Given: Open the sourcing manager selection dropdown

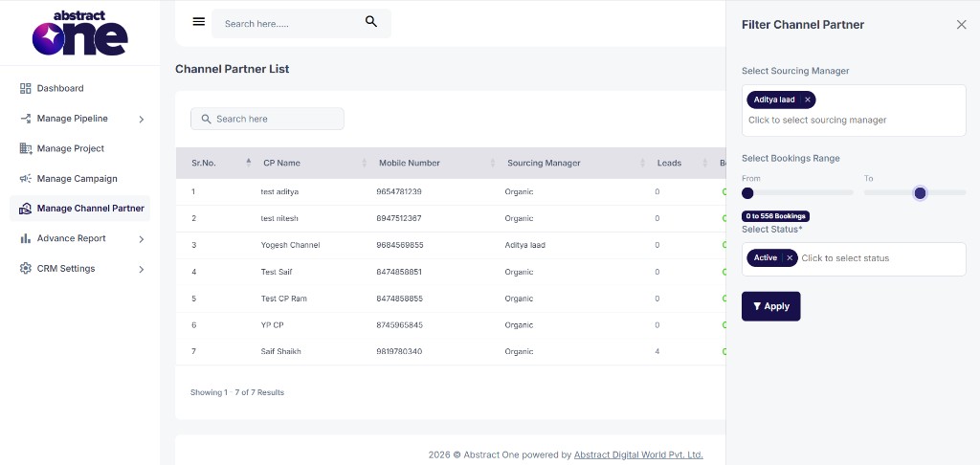Looking at the screenshot, I should click(854, 111).
